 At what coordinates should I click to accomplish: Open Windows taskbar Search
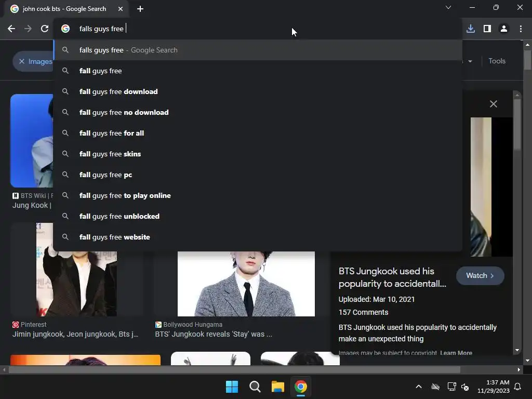255,387
